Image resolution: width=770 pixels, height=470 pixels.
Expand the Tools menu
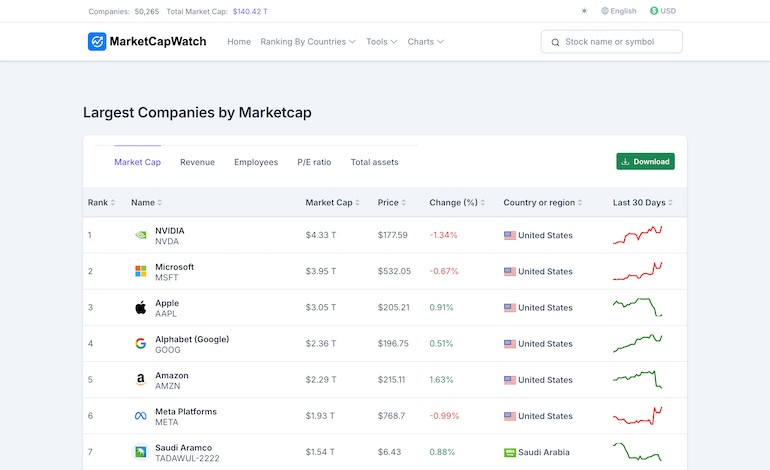coord(382,42)
